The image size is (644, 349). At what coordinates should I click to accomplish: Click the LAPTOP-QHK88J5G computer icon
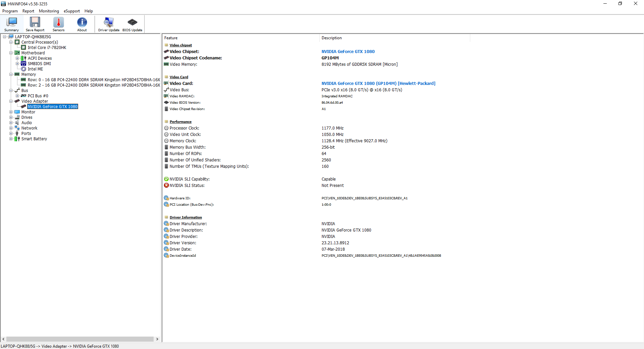tap(11, 37)
